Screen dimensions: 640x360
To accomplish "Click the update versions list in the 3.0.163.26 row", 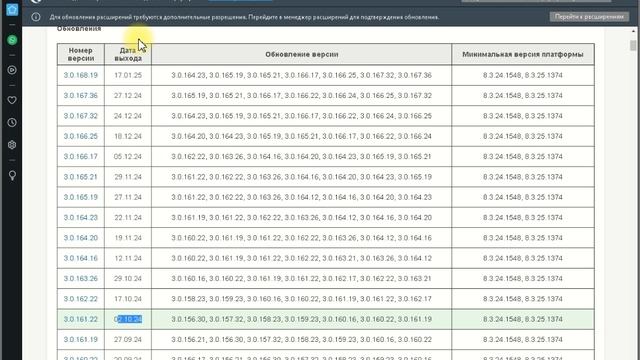I will click(302, 278).
